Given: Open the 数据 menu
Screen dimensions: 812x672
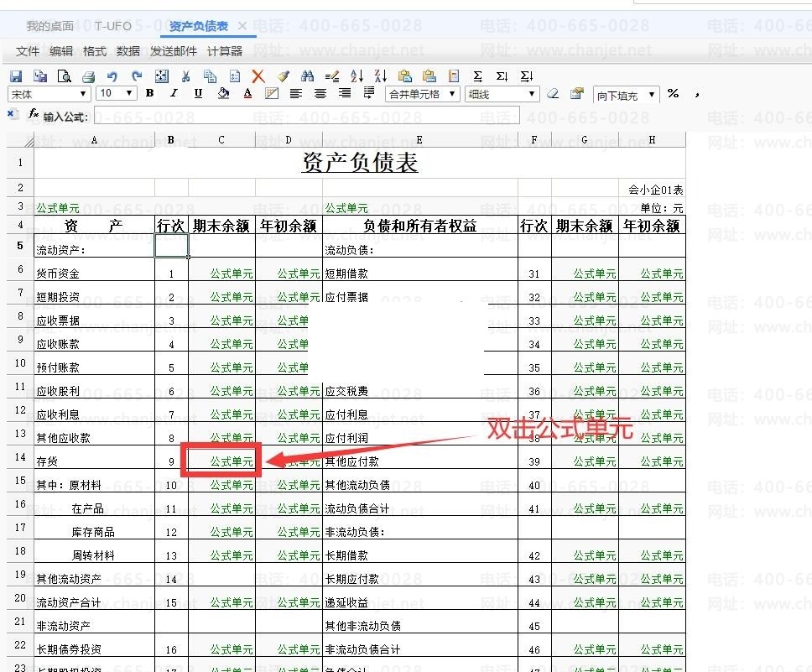Looking at the screenshot, I should [128, 51].
